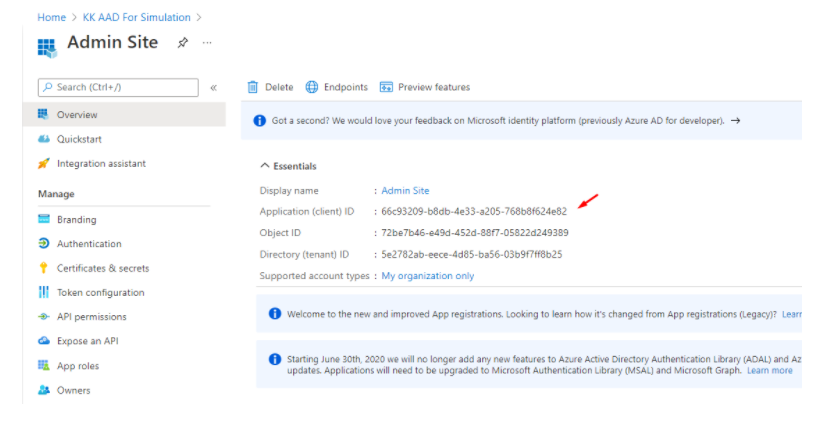Click the info icon on the App registrations notice
822x421 pixels.
coord(275,314)
